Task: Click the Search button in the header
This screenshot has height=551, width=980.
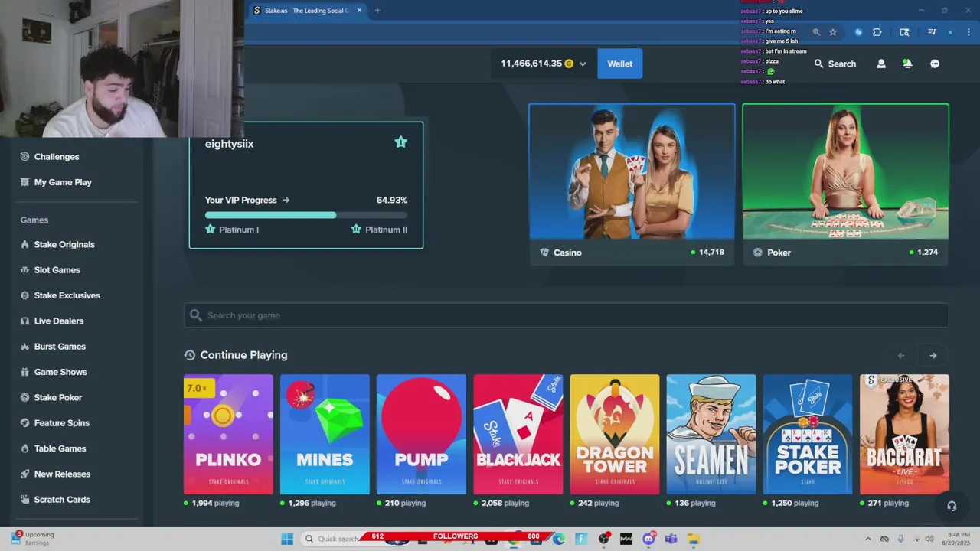Action: click(x=835, y=64)
